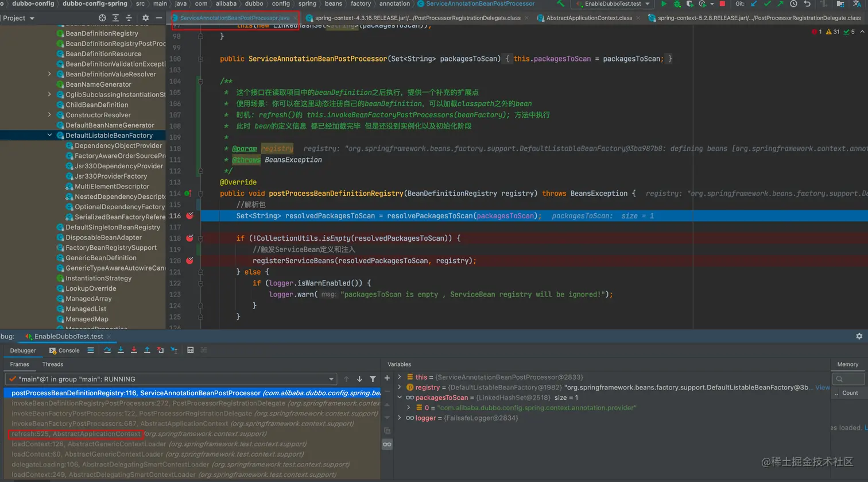Click the debugger layout settings lines icon
The image size is (868, 482).
[91, 350]
